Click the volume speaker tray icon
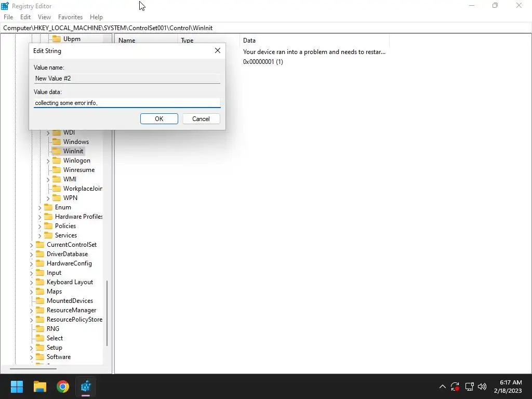532x399 pixels. coord(482,387)
